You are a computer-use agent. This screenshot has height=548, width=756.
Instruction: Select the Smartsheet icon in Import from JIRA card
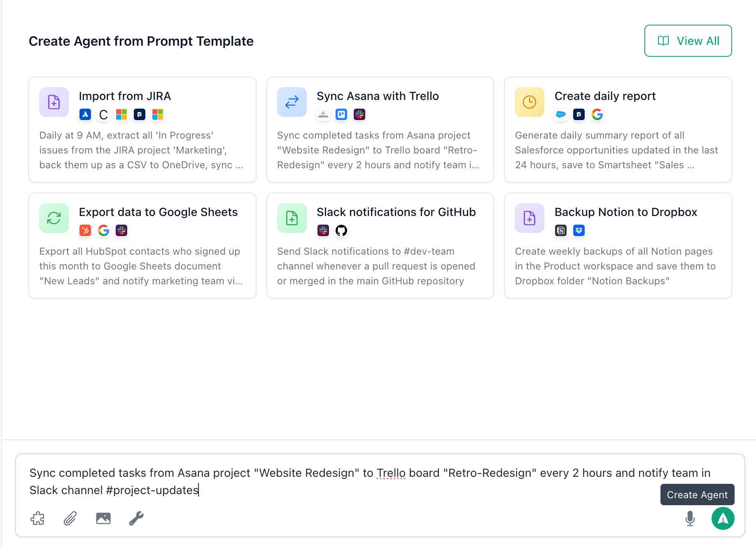pyautogui.click(x=140, y=114)
